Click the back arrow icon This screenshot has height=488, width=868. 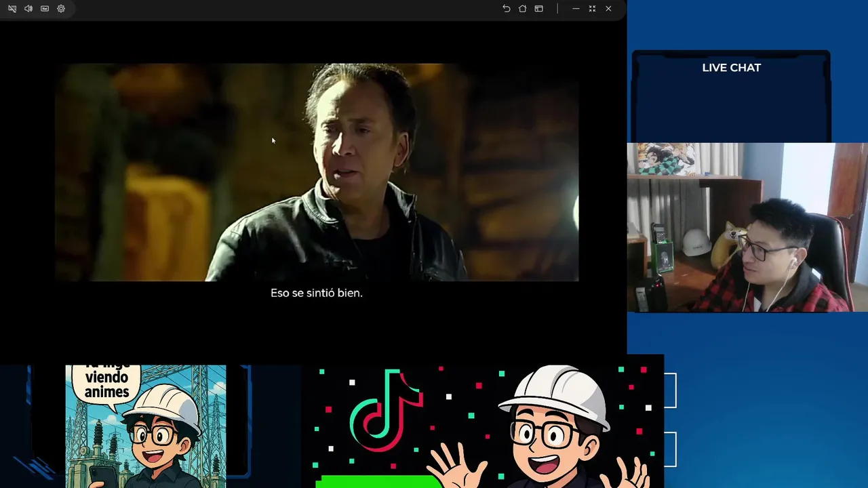pos(506,9)
